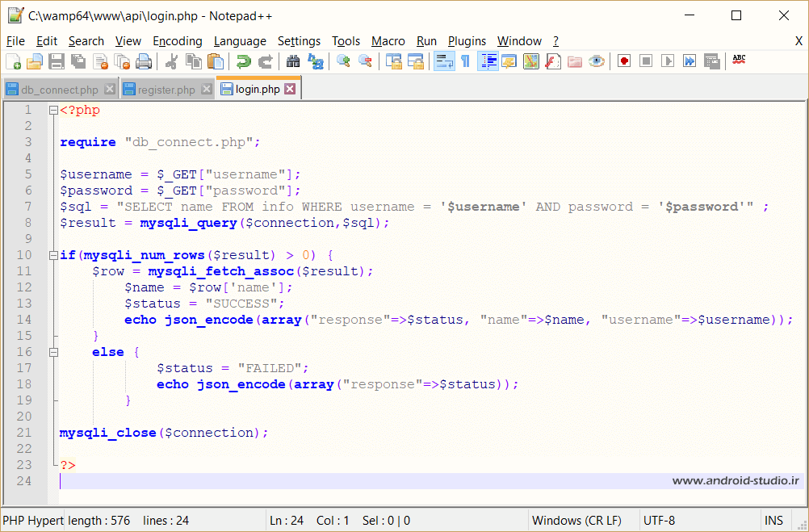
Task: Close the db_connect.php tab
Action: pyautogui.click(x=109, y=90)
